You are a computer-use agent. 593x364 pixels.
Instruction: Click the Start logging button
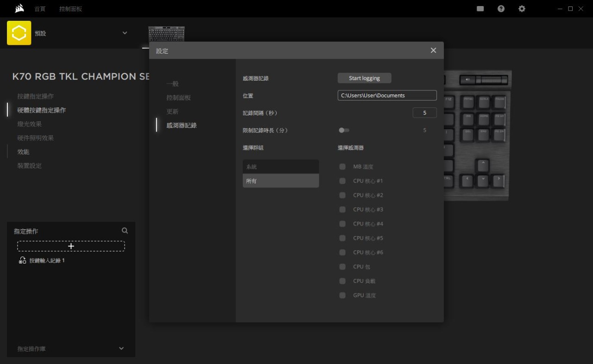click(364, 78)
